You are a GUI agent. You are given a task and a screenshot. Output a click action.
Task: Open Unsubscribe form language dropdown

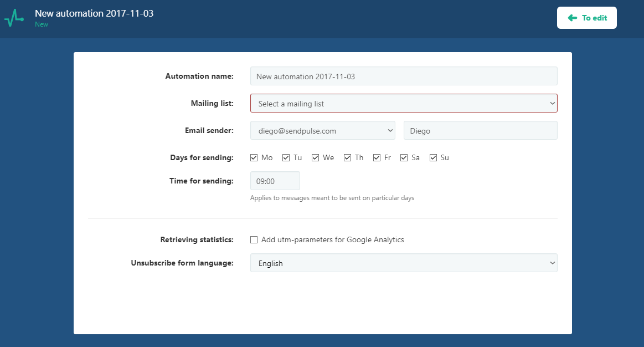tap(403, 263)
